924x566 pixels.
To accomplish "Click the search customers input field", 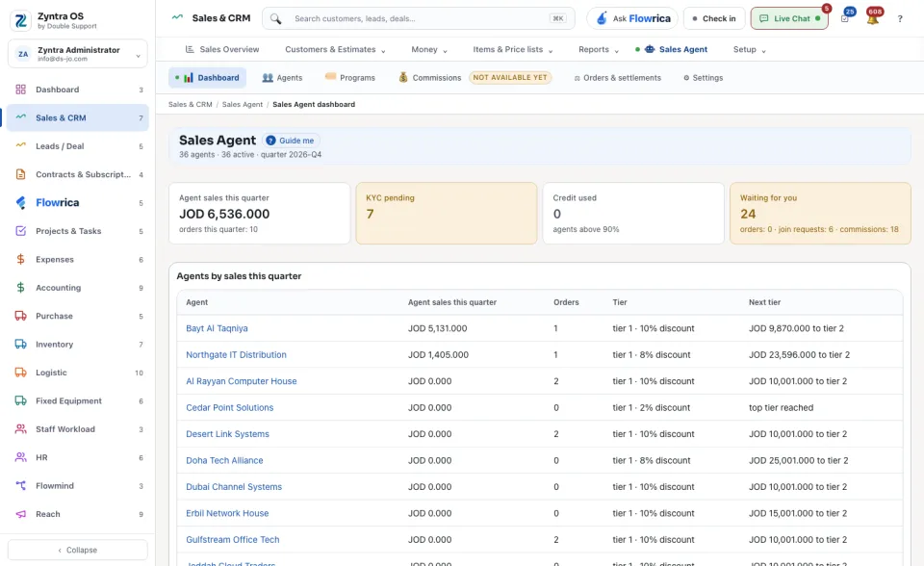I will point(419,18).
